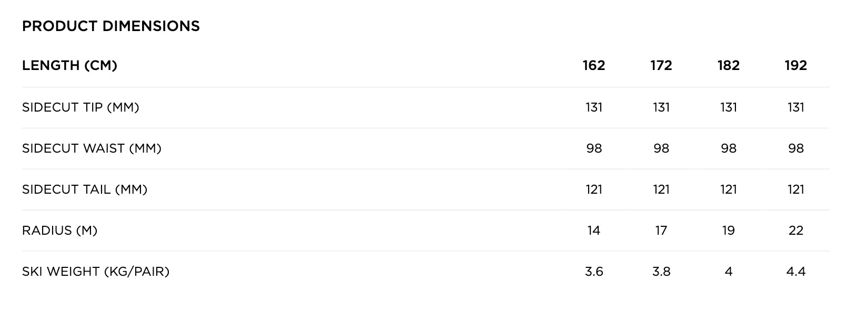Click sidecut waist value in 192 column
This screenshot has height=310, width=868.
tap(795, 148)
